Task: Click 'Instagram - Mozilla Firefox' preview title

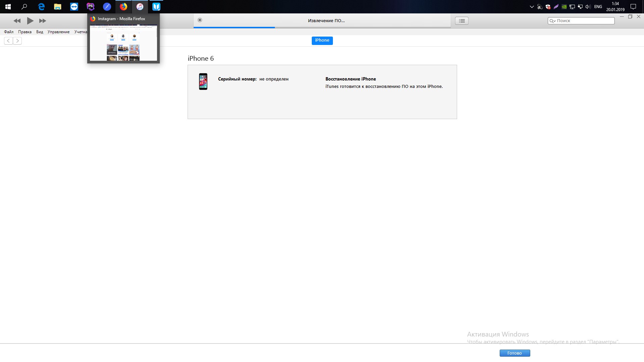Action: (x=121, y=19)
